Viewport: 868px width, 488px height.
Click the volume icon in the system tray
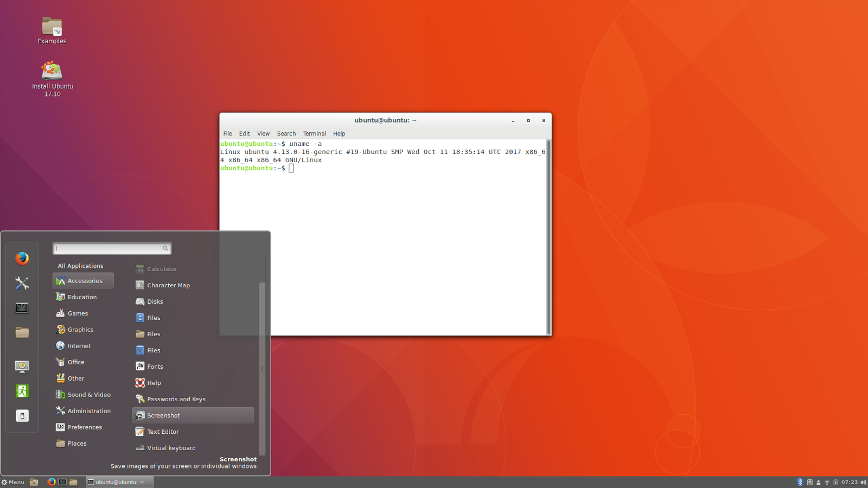[863, 482]
